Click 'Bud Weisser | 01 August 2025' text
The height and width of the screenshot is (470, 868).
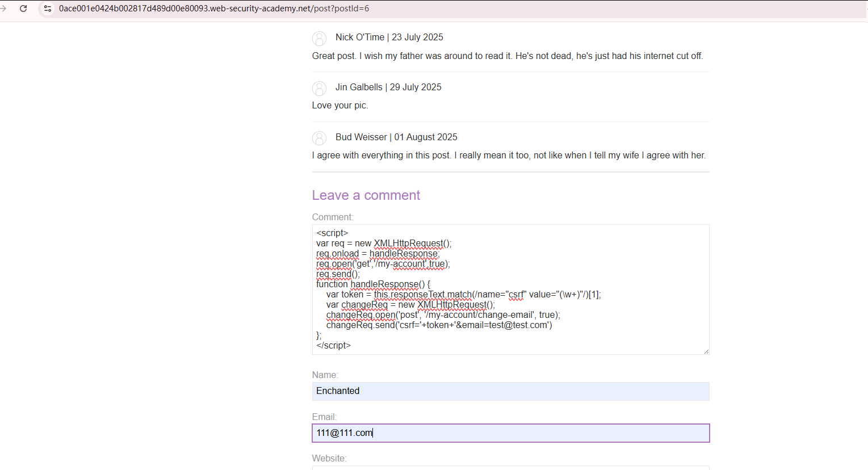click(x=396, y=137)
